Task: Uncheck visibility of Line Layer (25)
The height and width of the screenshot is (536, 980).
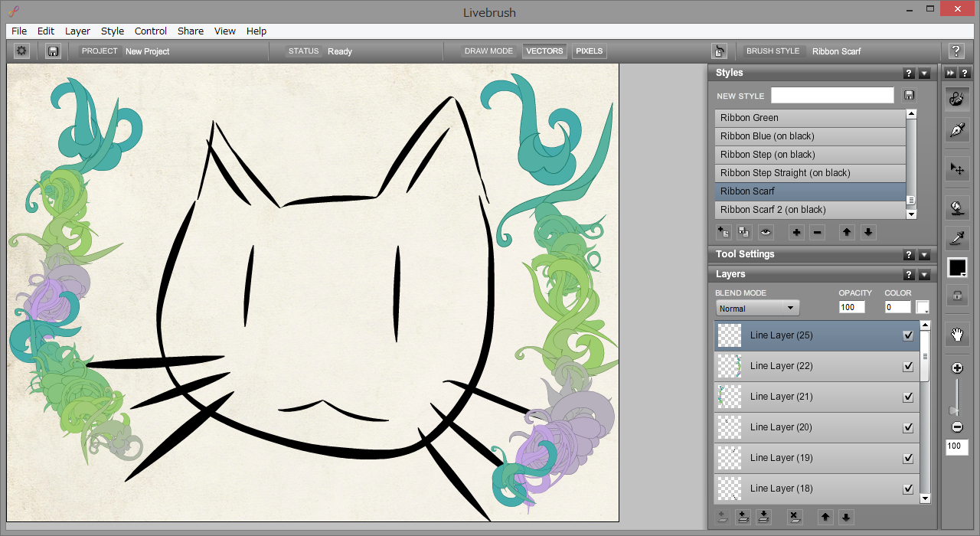Action: coord(908,335)
